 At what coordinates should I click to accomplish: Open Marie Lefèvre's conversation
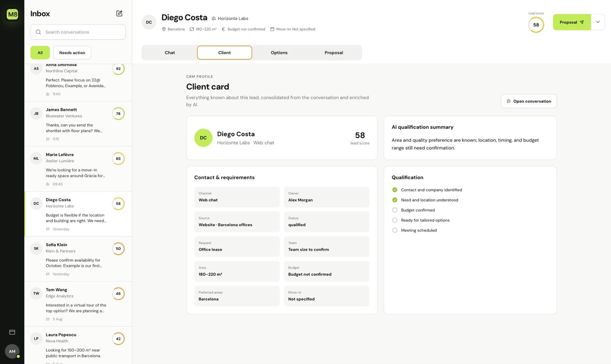(x=78, y=169)
